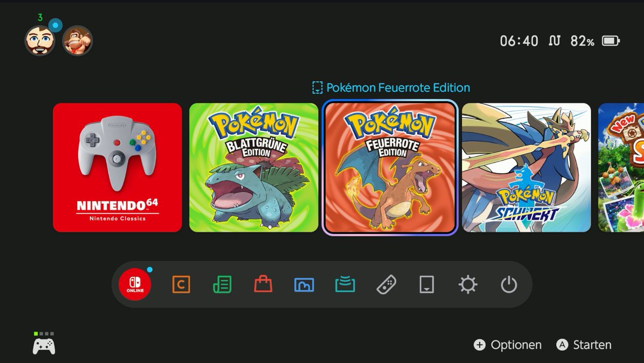Open the Nintendo eShop bag icon
This screenshot has width=644, height=363.
(264, 285)
